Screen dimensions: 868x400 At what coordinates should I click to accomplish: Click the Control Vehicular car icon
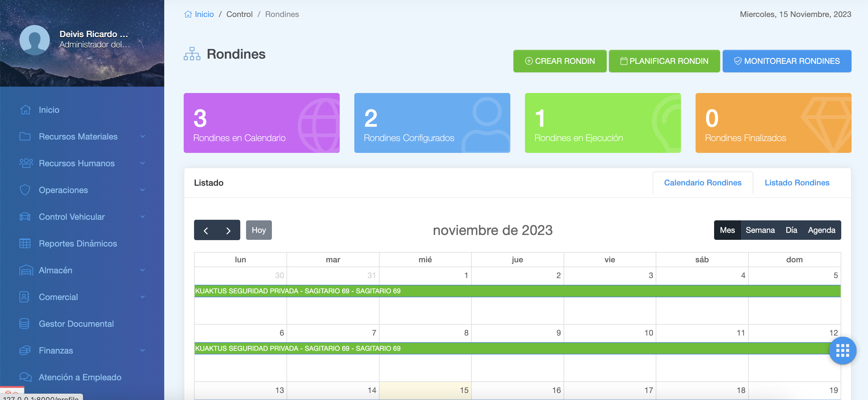[x=25, y=217]
